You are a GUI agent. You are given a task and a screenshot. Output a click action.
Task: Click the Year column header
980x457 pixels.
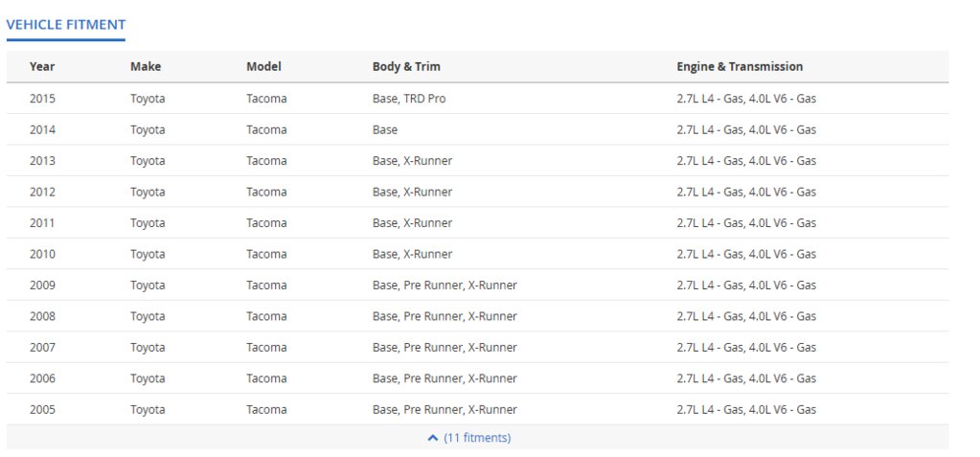[42, 66]
